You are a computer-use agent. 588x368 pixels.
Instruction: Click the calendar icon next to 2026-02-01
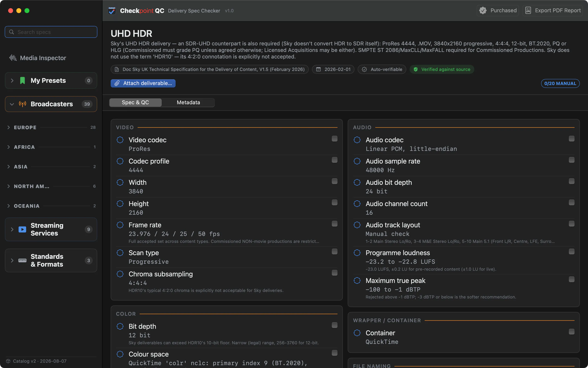click(318, 69)
